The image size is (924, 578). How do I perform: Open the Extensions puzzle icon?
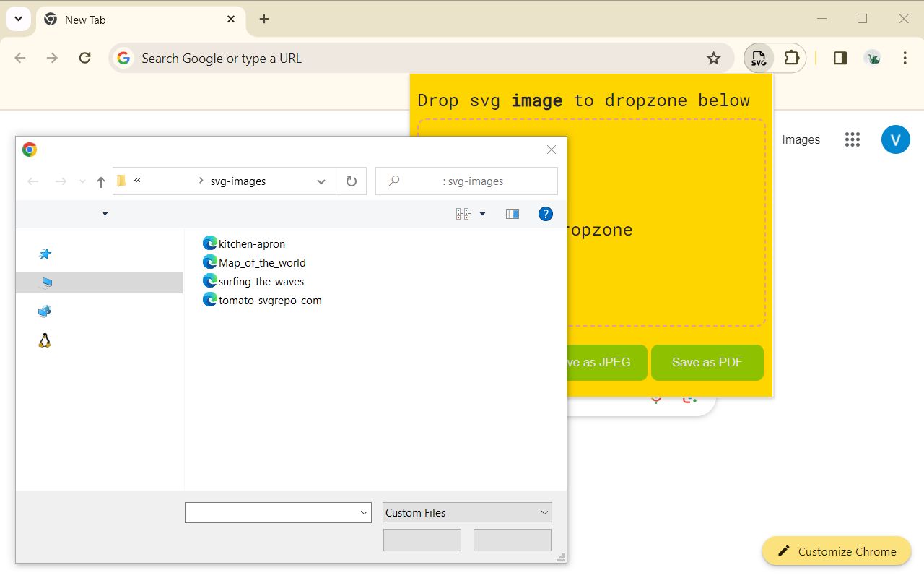[792, 59]
